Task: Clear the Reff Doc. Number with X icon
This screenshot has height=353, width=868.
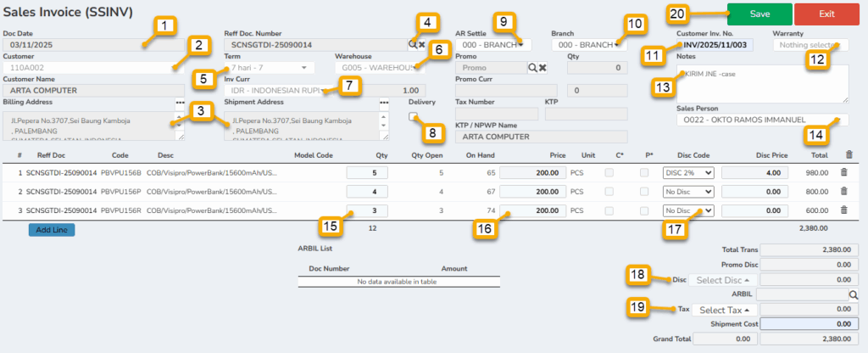Action: pyautogui.click(x=422, y=44)
